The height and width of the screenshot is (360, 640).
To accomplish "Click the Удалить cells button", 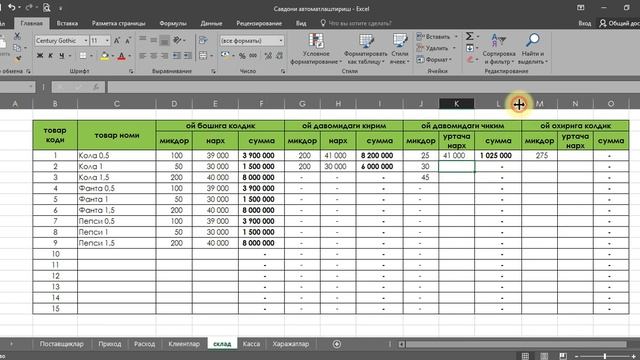I will 436,48.
